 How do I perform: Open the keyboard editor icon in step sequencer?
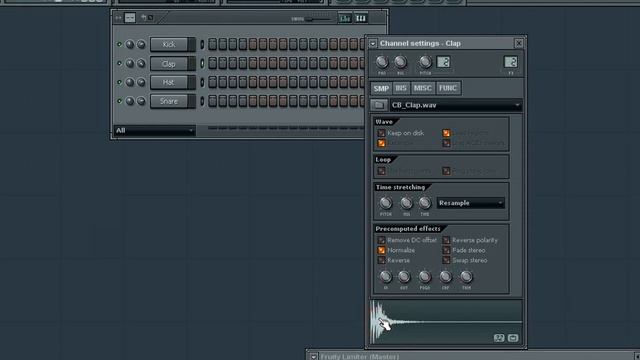pos(361,18)
